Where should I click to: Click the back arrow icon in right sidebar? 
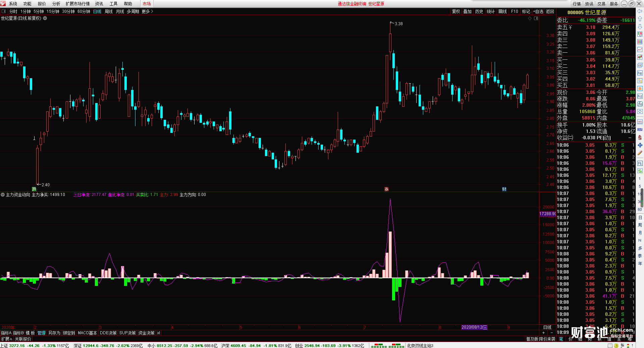tap(640, 11)
